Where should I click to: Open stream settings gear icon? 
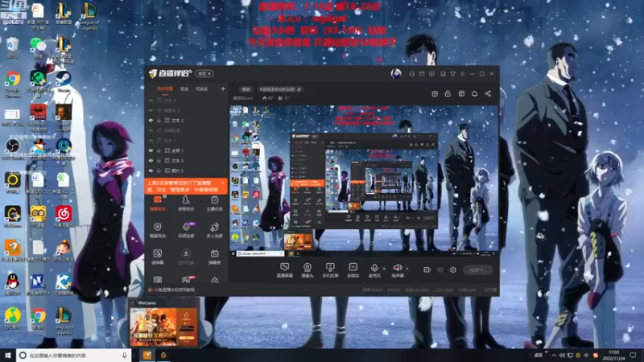pyautogui.click(x=453, y=269)
